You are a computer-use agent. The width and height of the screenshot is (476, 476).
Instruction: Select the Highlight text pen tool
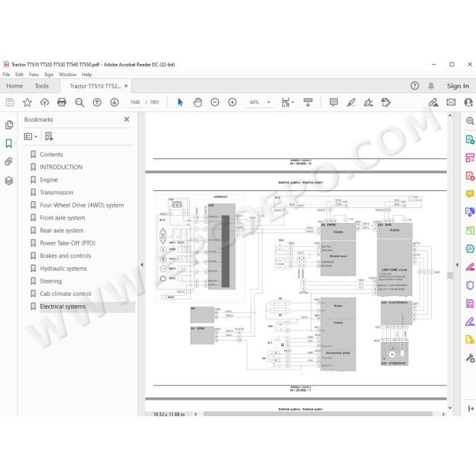coord(352,102)
